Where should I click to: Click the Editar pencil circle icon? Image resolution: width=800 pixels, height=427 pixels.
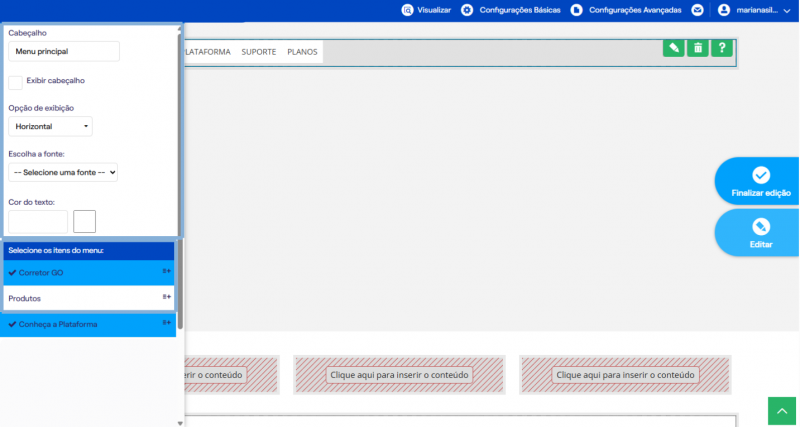click(x=761, y=227)
